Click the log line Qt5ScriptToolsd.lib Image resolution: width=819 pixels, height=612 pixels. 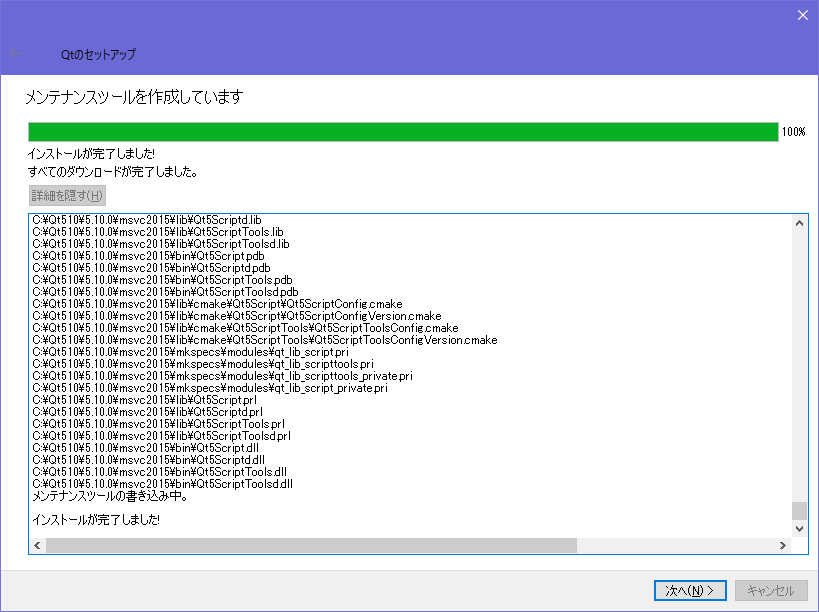161,244
